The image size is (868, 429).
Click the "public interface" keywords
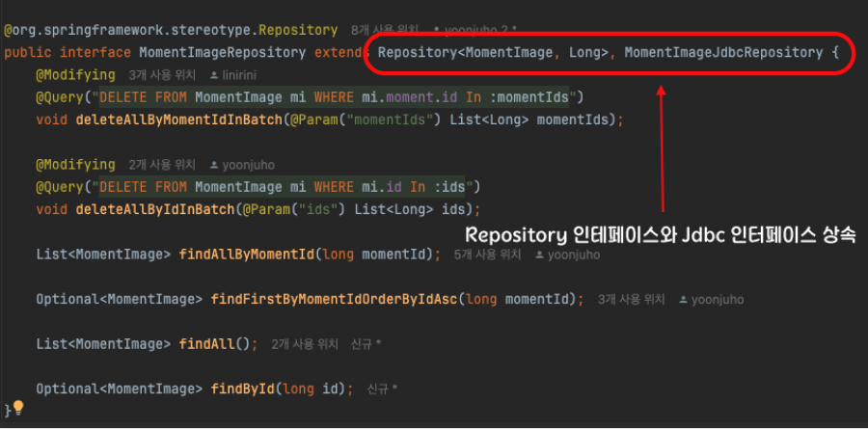click(x=68, y=53)
